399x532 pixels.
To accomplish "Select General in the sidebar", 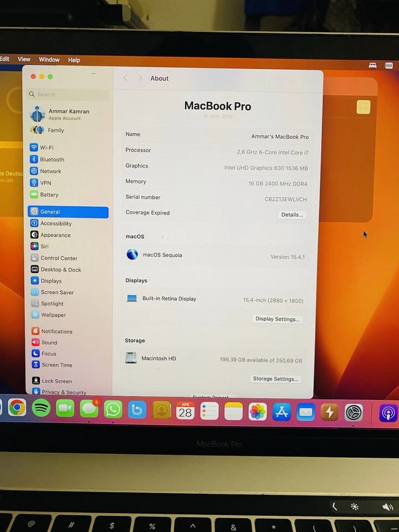I will point(68,212).
